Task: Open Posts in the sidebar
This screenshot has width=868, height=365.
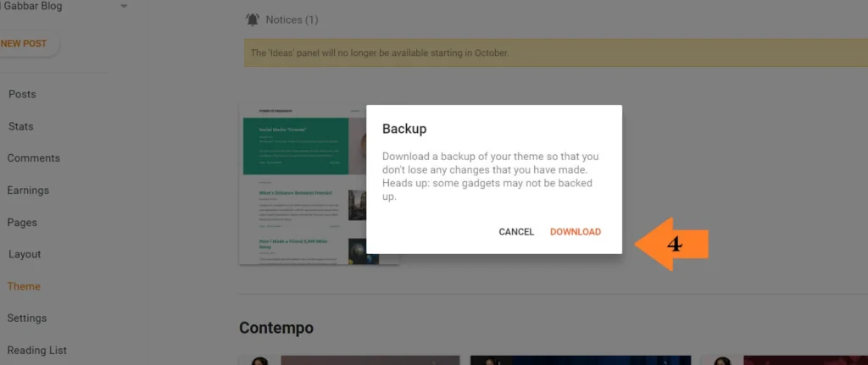Action: tap(22, 94)
